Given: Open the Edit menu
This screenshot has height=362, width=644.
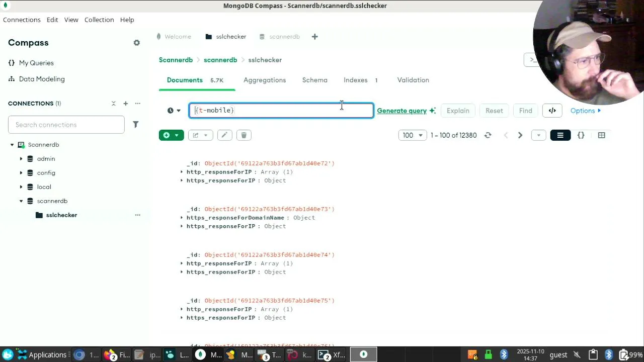Looking at the screenshot, I should pyautogui.click(x=52, y=20).
